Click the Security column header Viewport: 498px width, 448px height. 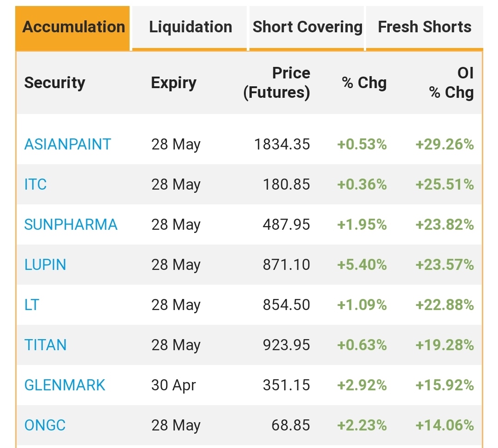click(x=54, y=83)
